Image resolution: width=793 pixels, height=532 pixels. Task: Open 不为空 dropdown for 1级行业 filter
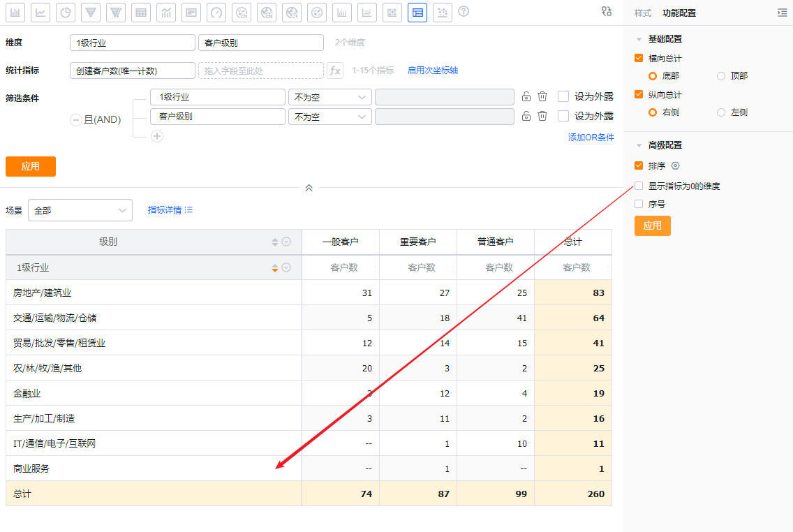329,97
